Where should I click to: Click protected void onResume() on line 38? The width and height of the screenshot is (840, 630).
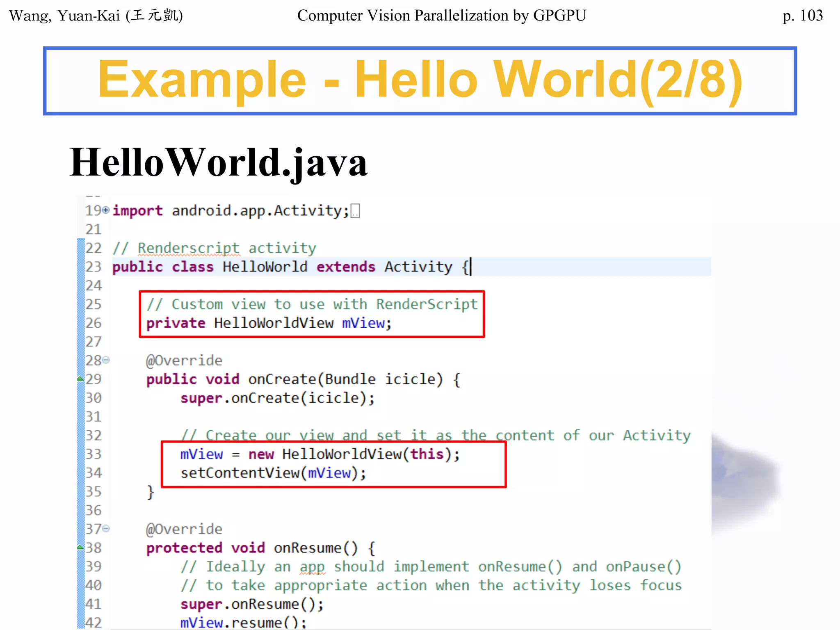252,548
